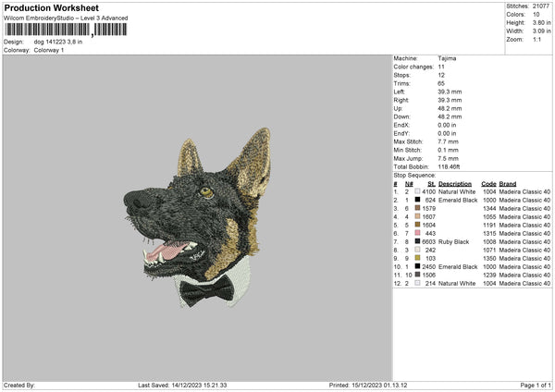Viewport: 555px width, 392px height.
Task: Click the Code column header
Action: [488, 183]
